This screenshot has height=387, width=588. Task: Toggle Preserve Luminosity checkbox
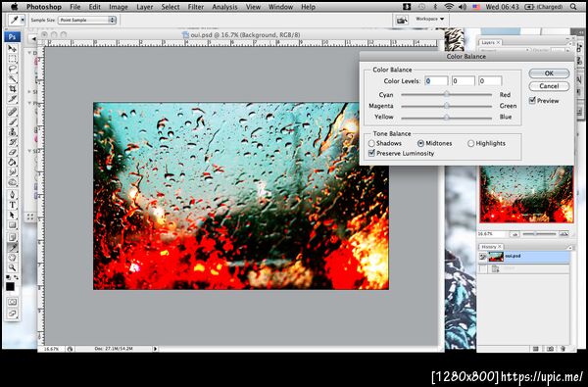pos(371,153)
